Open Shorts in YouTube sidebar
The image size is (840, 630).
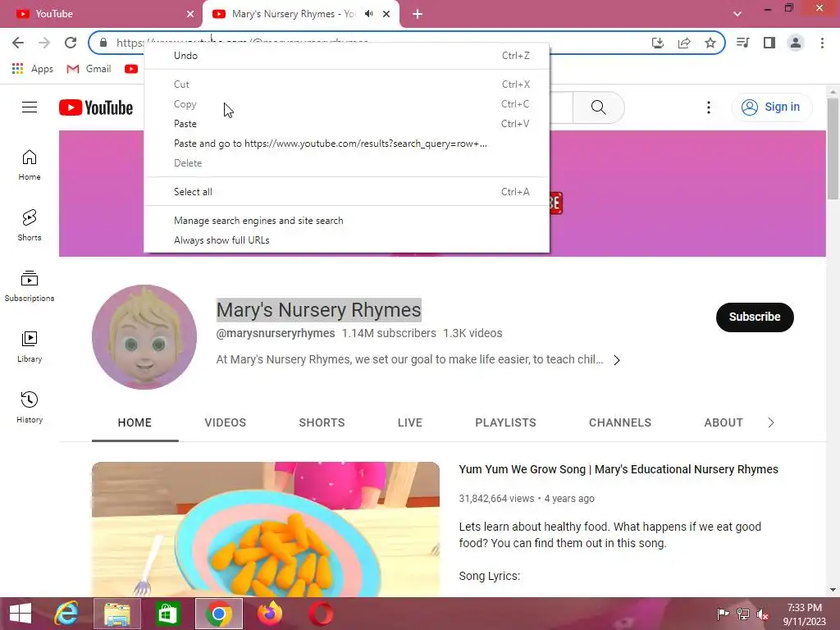[x=30, y=226]
